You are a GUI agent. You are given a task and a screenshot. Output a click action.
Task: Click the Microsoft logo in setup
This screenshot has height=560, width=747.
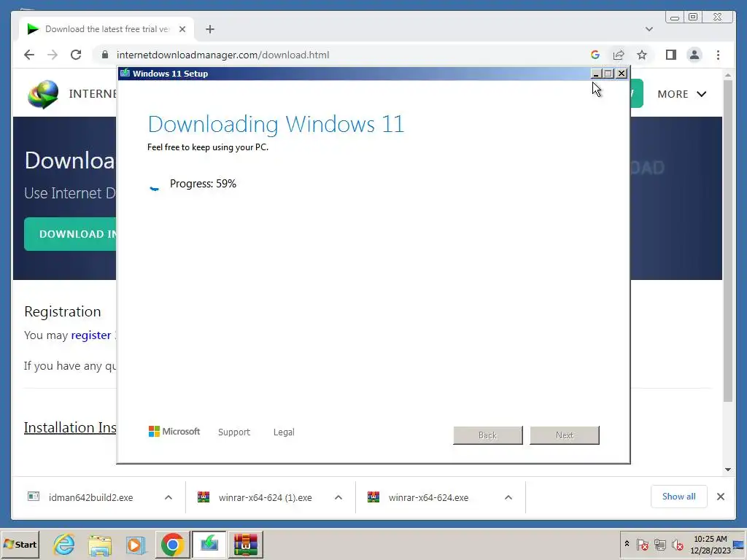click(174, 432)
